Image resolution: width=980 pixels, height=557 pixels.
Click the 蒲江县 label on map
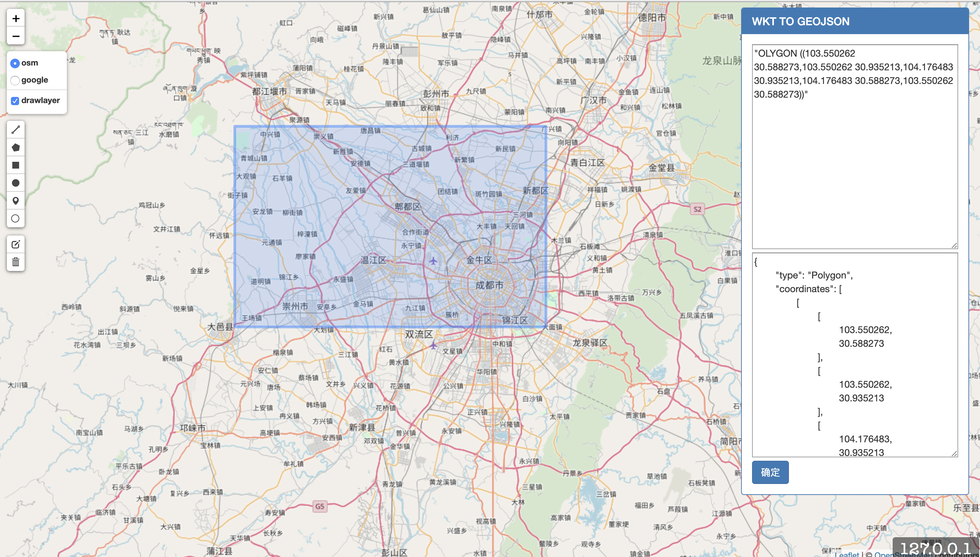tap(219, 551)
